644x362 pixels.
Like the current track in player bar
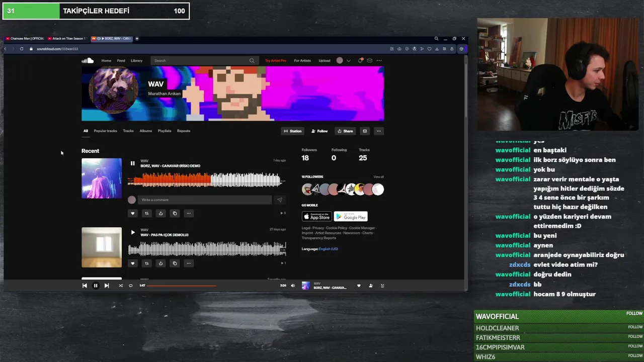point(359,286)
